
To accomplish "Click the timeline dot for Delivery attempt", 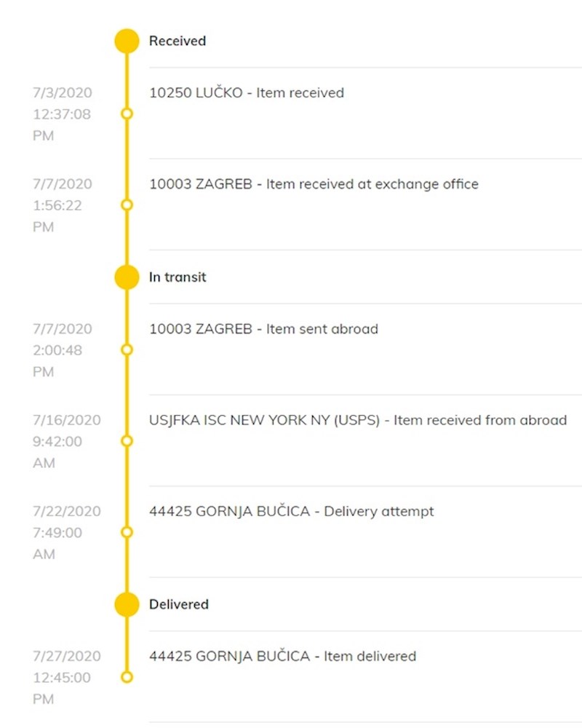I will (x=127, y=532).
